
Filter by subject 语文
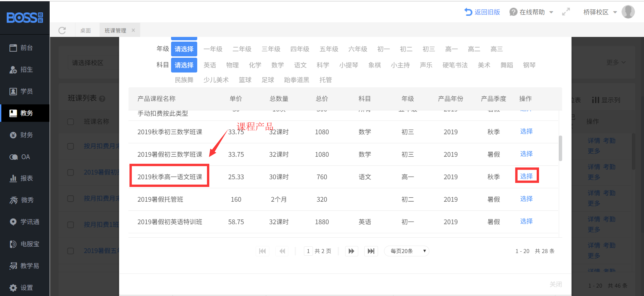[300, 65]
